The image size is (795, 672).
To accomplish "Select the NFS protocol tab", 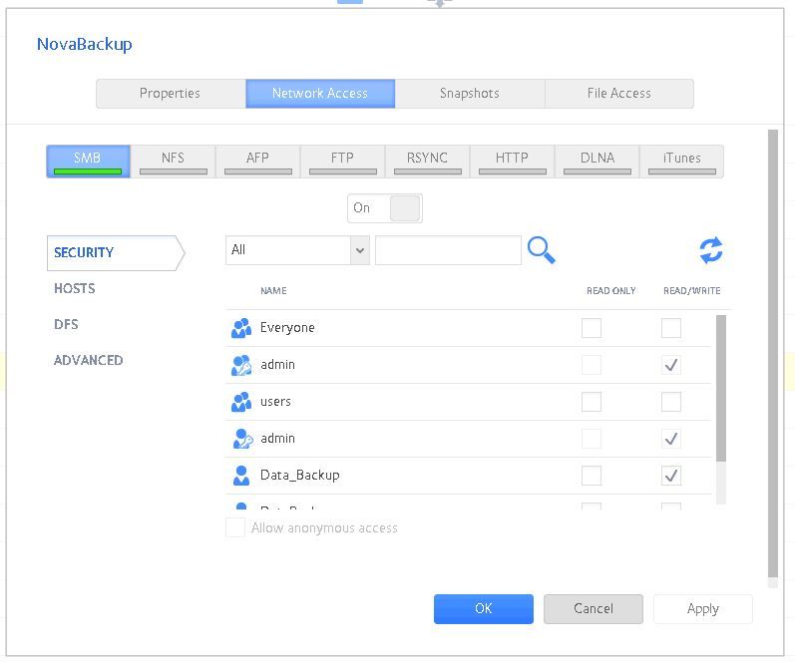I will (x=173, y=161).
